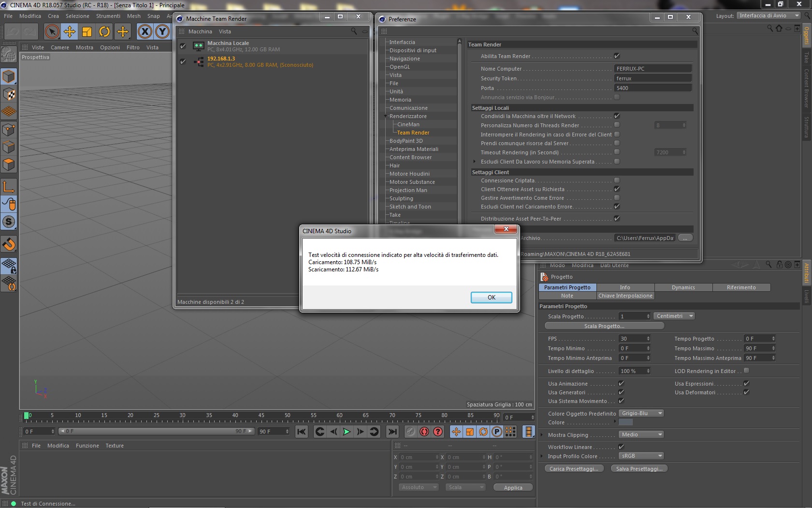Enable the Axis mode icon

point(9,186)
